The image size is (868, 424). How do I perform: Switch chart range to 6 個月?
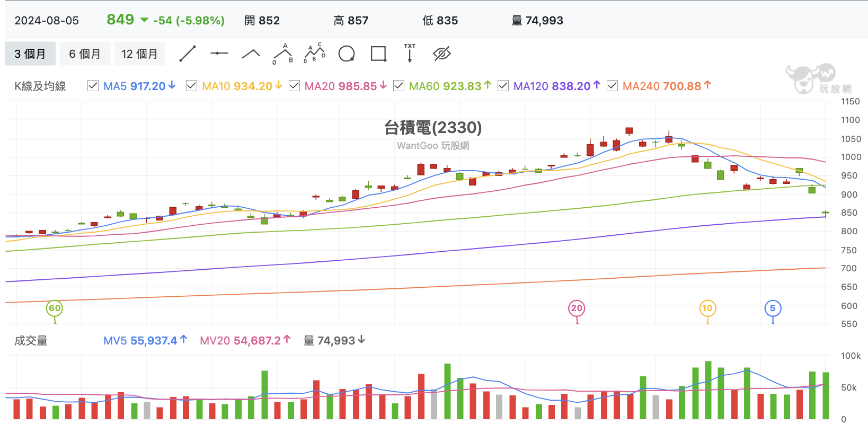(85, 54)
